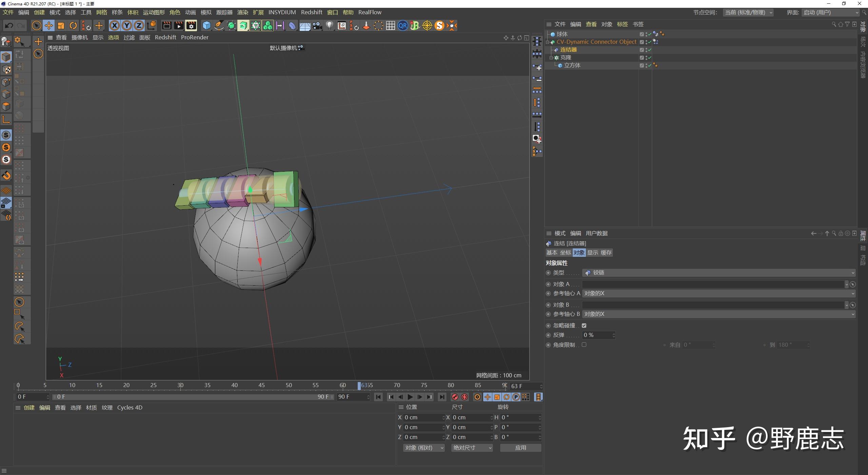Click the 应用 button

tap(520, 448)
